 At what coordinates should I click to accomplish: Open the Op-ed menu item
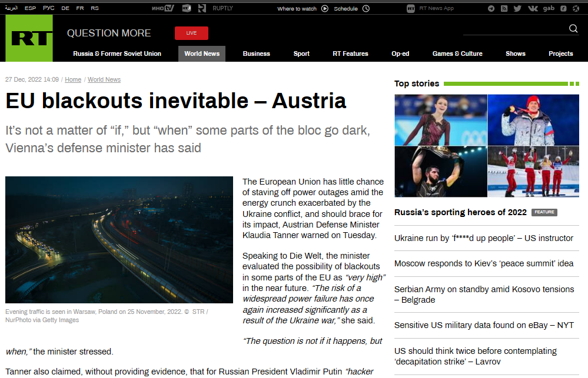pos(400,53)
